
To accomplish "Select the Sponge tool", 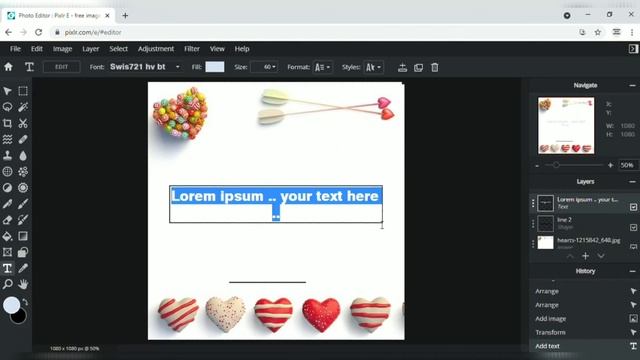I will click(23, 188).
